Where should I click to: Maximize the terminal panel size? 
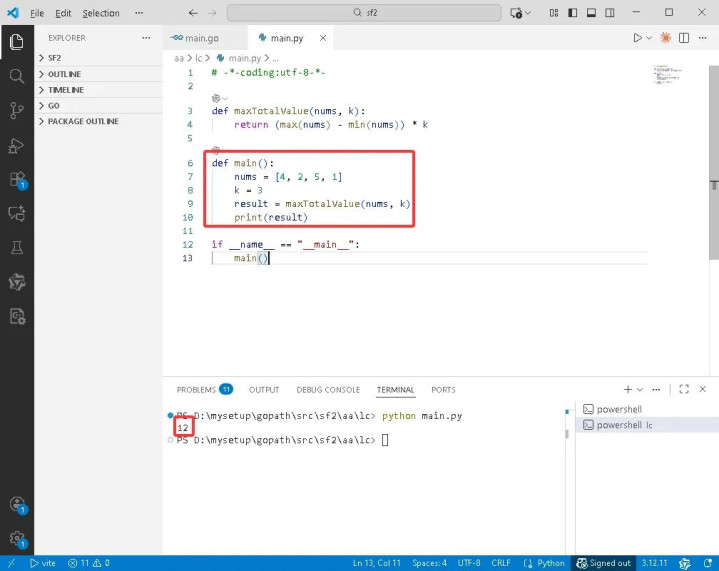click(684, 389)
